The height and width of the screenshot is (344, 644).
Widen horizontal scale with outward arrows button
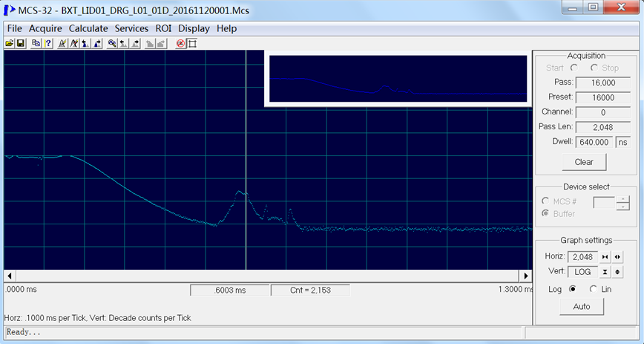click(617, 257)
